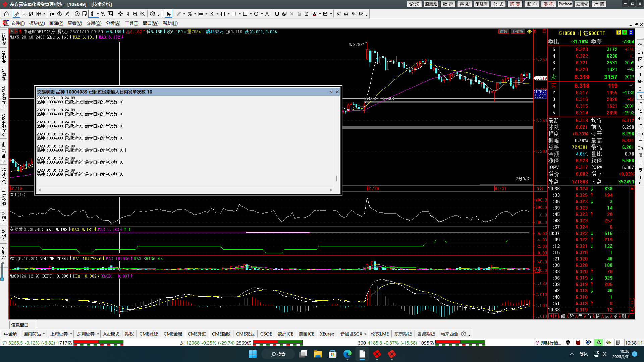Select the 30-minute period in right sidebar
Image resolution: width=644 pixels, height=362 pixels.
coord(640,119)
